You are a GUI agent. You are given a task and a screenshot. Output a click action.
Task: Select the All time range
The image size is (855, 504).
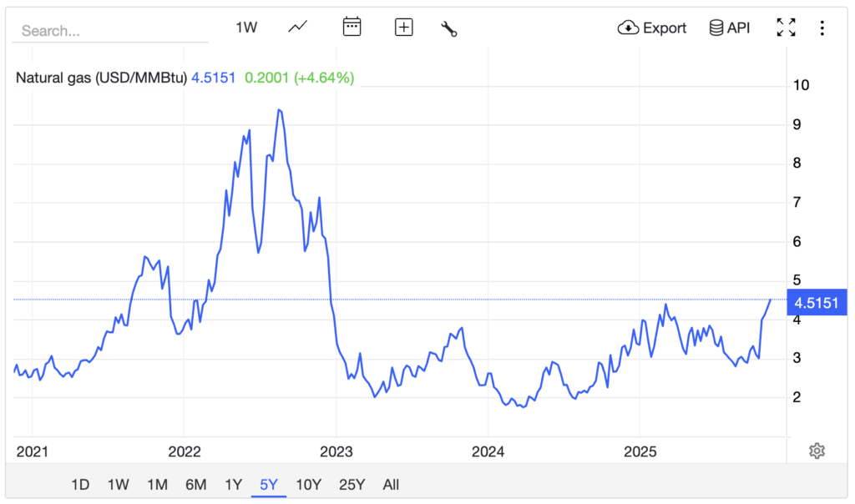tap(391, 485)
